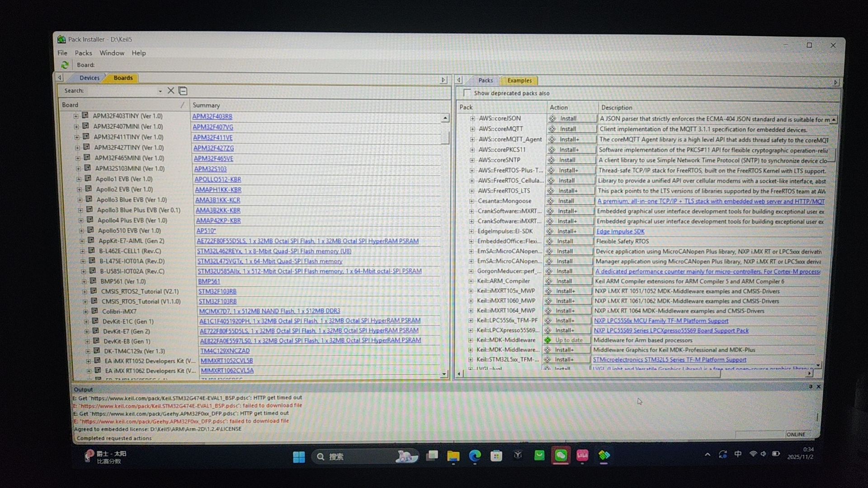Close the Output panel with X icon
868x488 pixels.
[x=818, y=387]
